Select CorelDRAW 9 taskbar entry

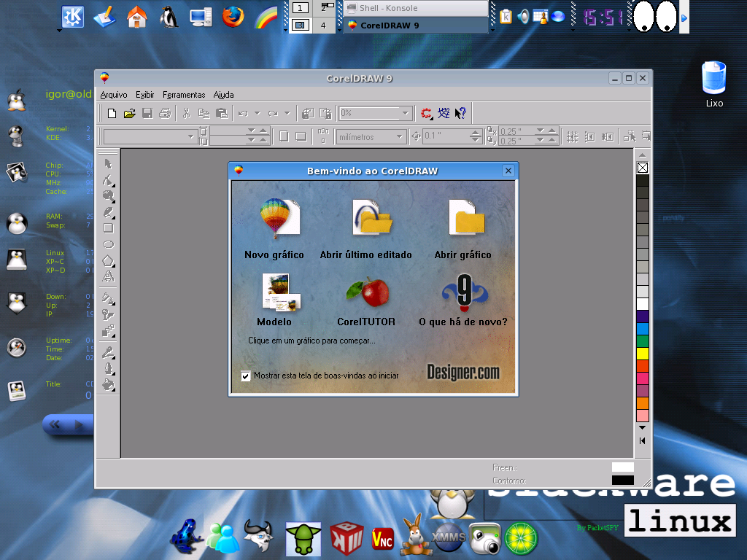[416, 26]
